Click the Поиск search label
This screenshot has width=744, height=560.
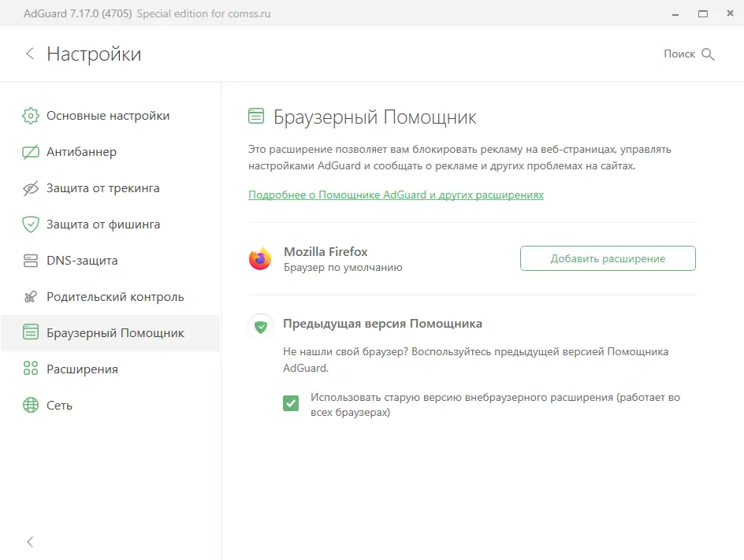pos(679,54)
